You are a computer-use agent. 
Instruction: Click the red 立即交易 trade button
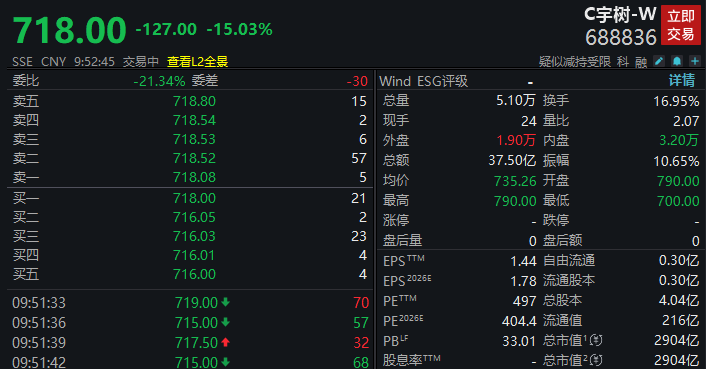681,25
